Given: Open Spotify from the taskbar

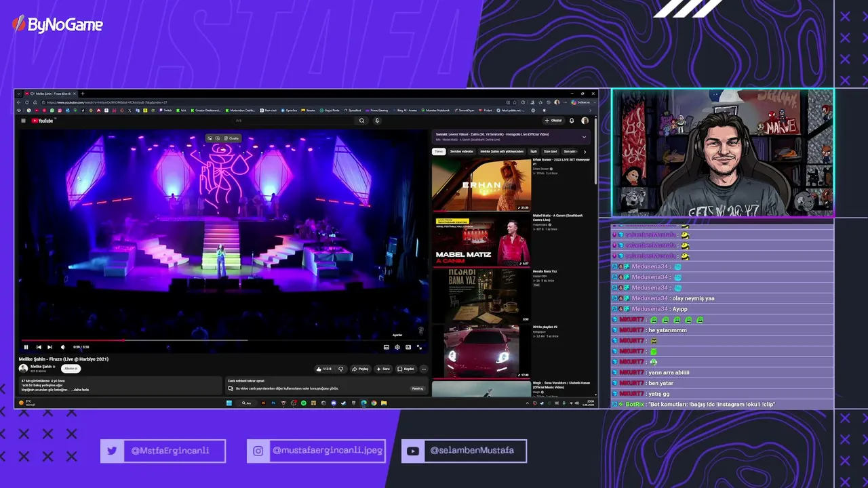Looking at the screenshot, I should click(x=303, y=403).
